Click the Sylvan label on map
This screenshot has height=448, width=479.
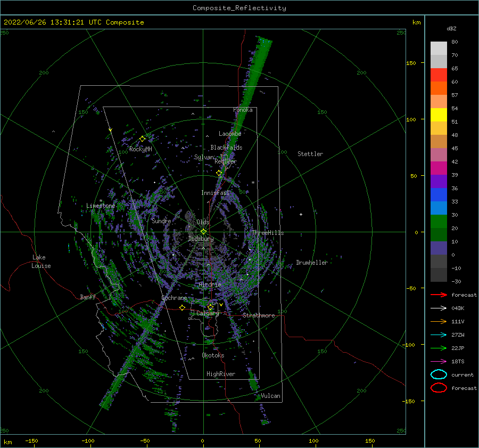204,157
